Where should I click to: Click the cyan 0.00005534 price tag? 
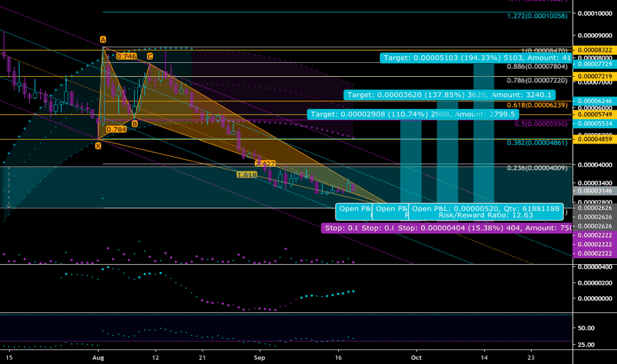[595, 124]
